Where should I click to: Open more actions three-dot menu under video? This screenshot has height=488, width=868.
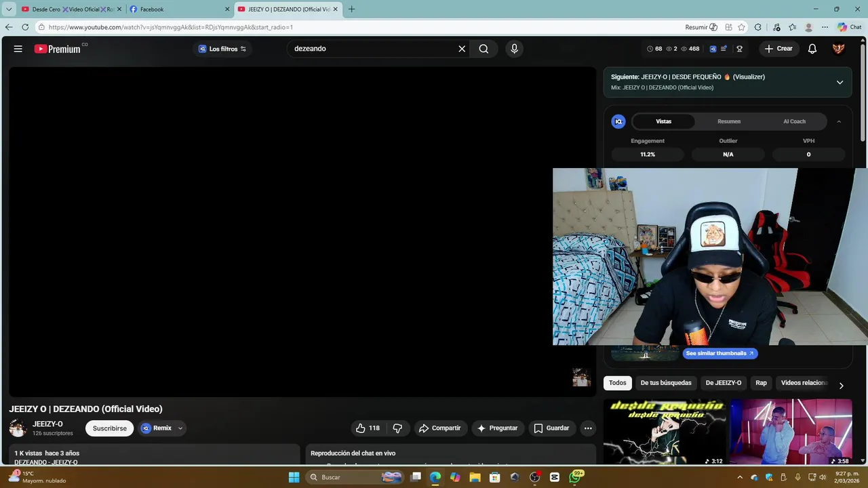tap(588, 428)
